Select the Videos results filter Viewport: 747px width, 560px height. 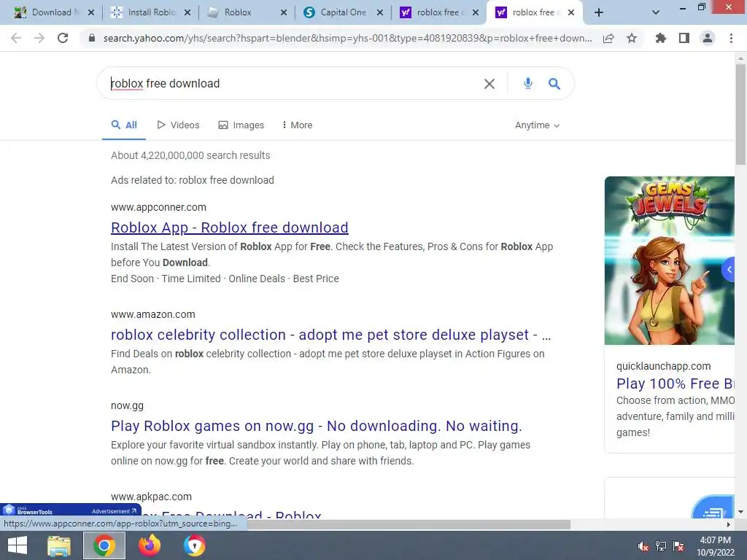click(178, 125)
